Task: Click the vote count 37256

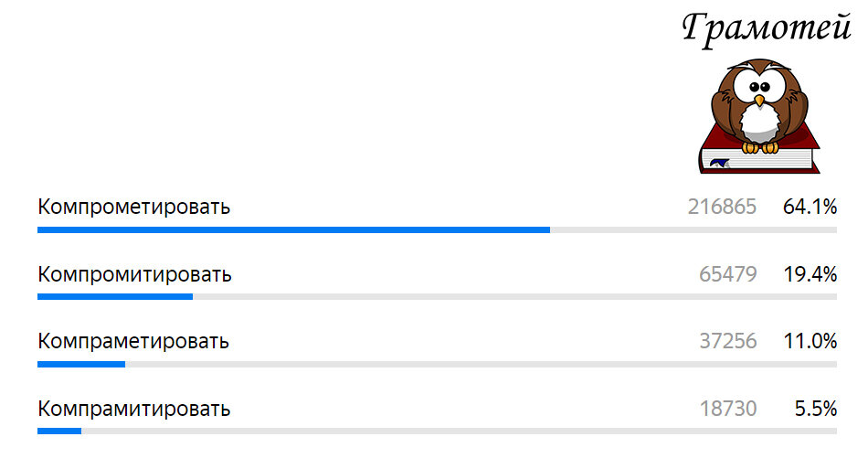Action: [728, 341]
